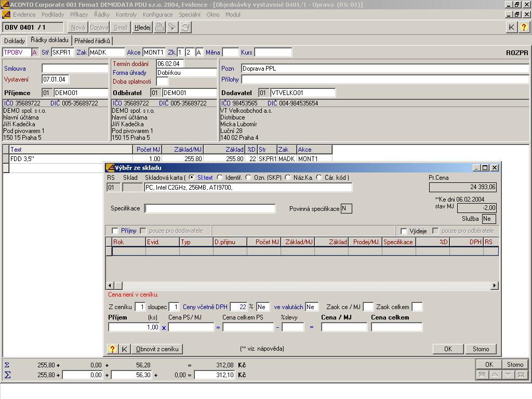Image resolution: width=532 pixels, height=399 pixels.
Task: Go to previous record up arrow
Action: pyautogui.click(x=495, y=375)
